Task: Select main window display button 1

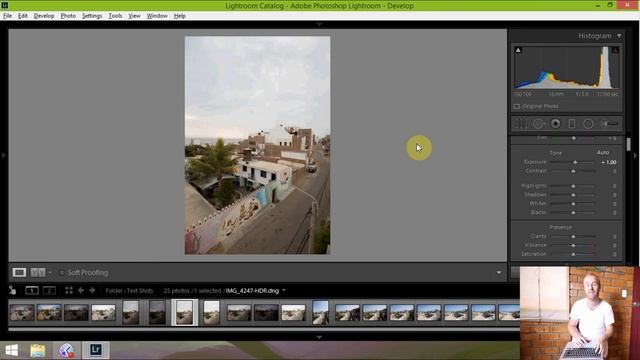Action: tap(32, 291)
